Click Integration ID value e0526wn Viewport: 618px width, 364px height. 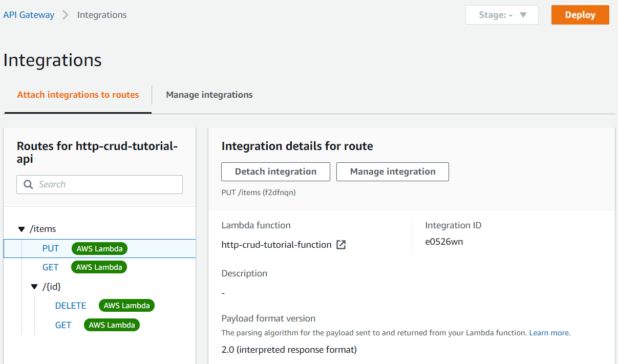[444, 242]
